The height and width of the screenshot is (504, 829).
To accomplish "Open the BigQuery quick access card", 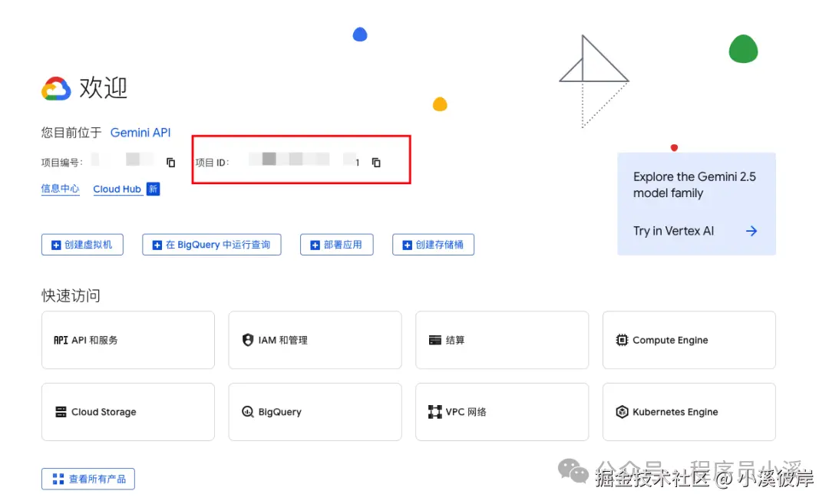I will tap(315, 411).
